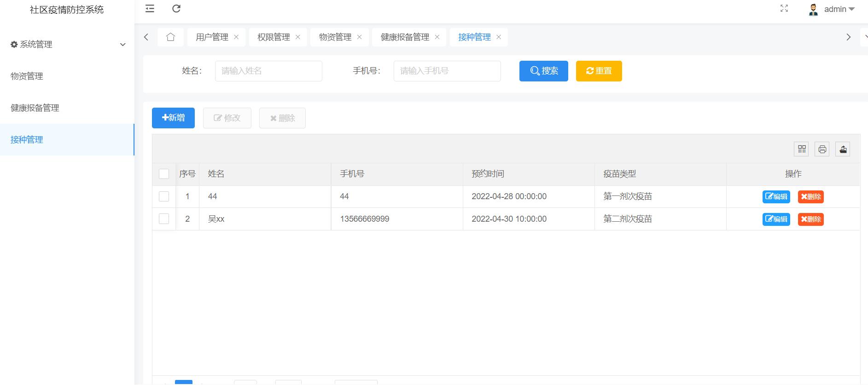The width and height of the screenshot is (868, 385).
Task: Click the 预约时间 column header
Action: point(529,174)
